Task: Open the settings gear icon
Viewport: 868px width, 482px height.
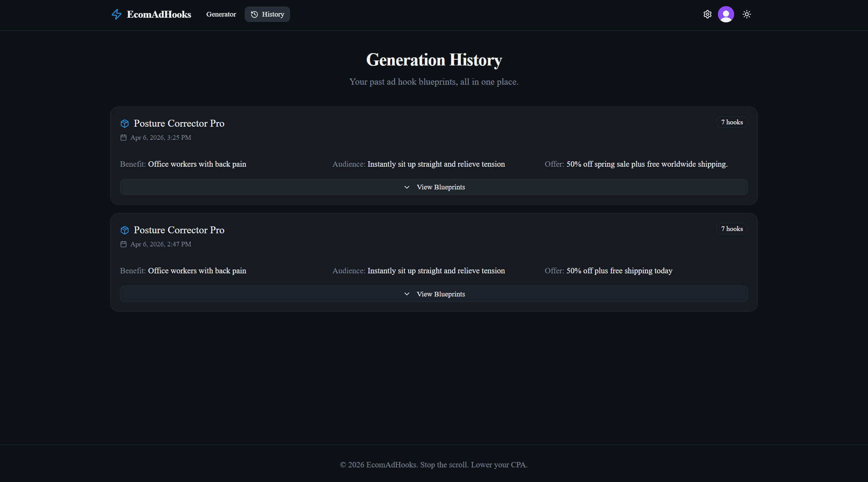Action: click(708, 14)
